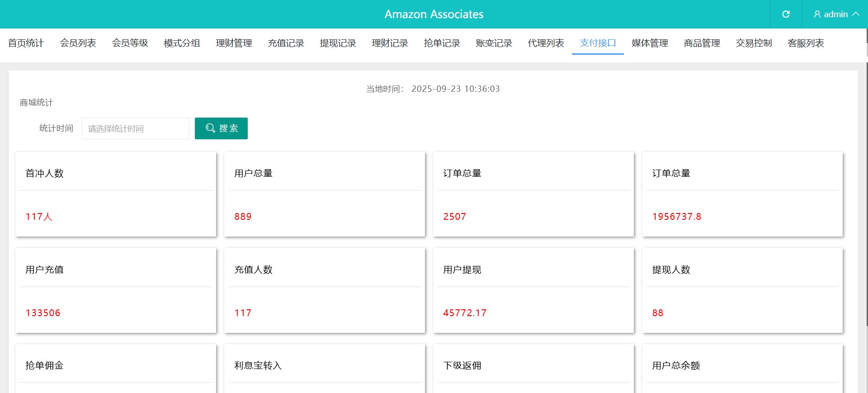Select the 模式分组 tab
This screenshot has width=868, height=393.
pyautogui.click(x=182, y=43)
